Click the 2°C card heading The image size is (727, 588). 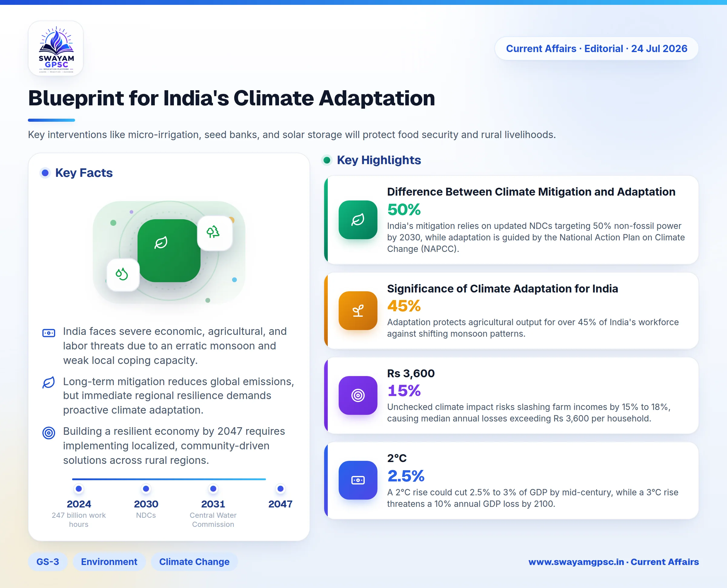click(x=397, y=458)
